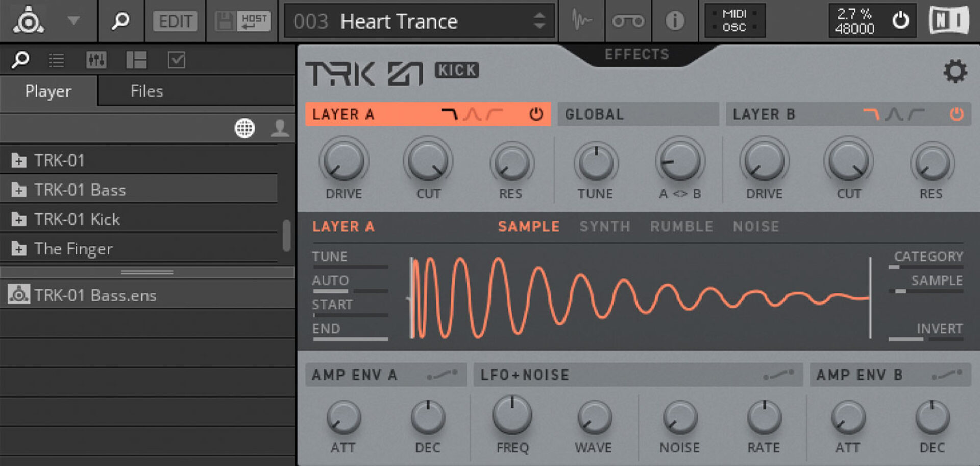980x466 pixels.
Task: Open the MIDI OSC indicator
Action: tap(734, 21)
